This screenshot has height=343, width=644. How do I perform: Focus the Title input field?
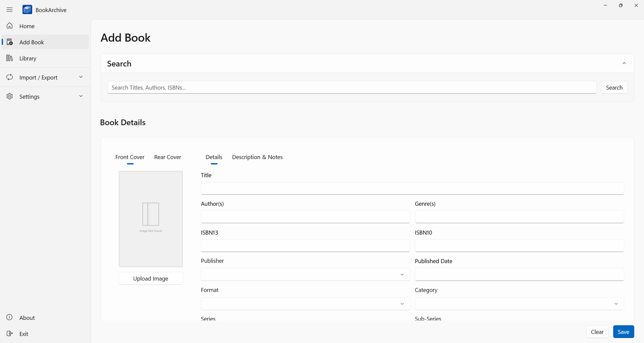click(x=412, y=188)
